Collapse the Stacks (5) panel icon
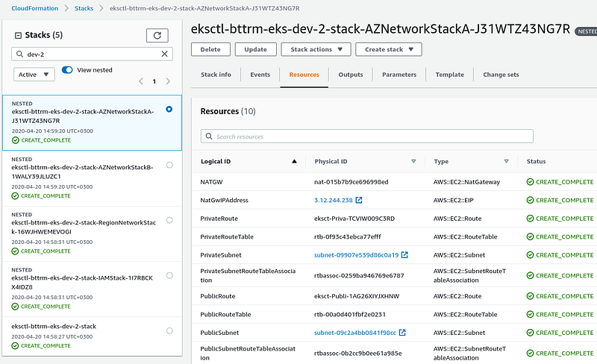Viewport: 597px width, 364px height. (x=18, y=35)
